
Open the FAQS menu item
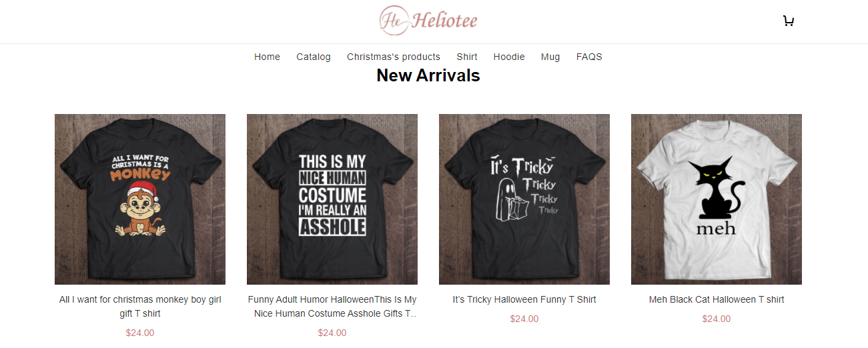click(x=589, y=57)
